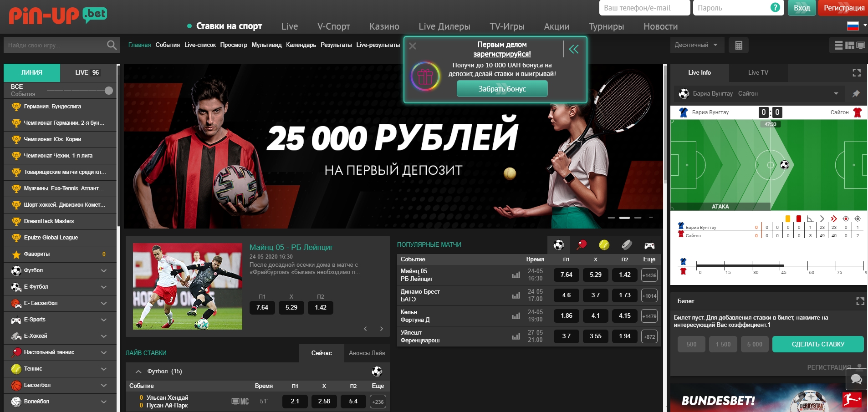The width and height of the screenshot is (868, 412).
Task: Open the Бариа Вунгтау - Сайгон match selector
Action: point(761,93)
